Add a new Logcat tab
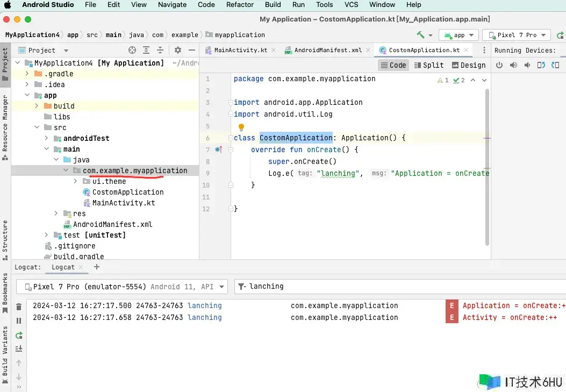 tap(97, 267)
